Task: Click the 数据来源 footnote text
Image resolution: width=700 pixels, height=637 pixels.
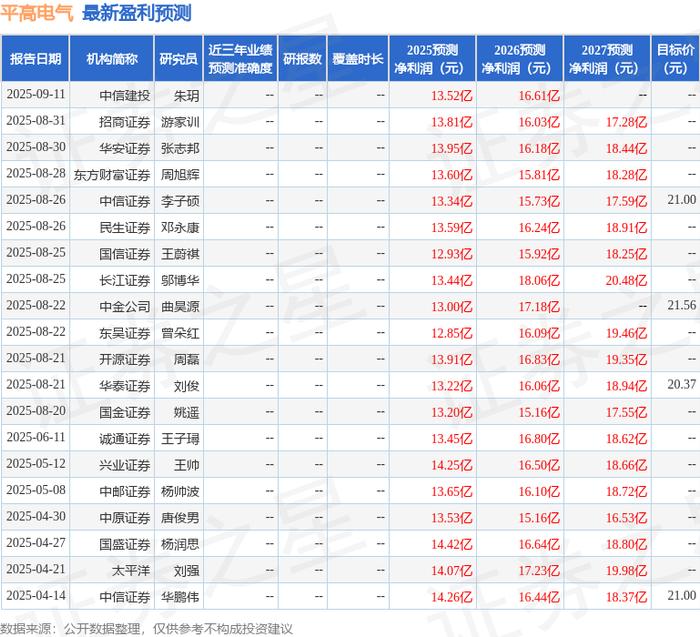Action: click(146, 629)
